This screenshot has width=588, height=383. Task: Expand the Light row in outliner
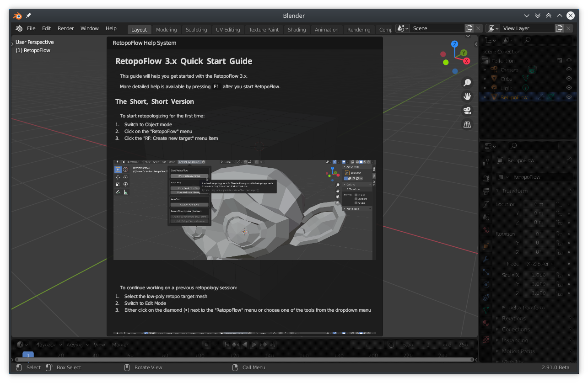485,88
